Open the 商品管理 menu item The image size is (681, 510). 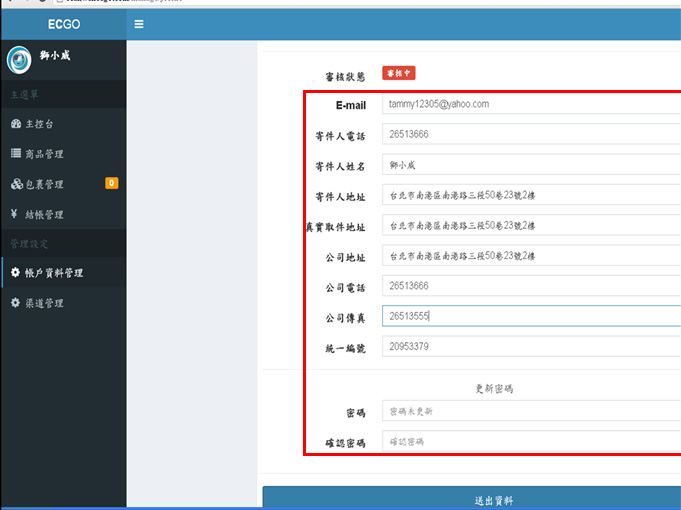click(x=44, y=154)
